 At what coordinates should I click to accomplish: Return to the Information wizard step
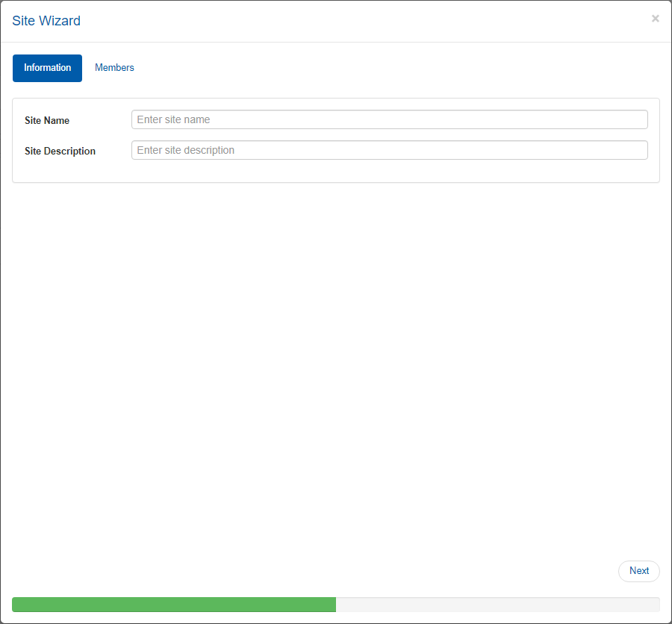click(x=47, y=68)
